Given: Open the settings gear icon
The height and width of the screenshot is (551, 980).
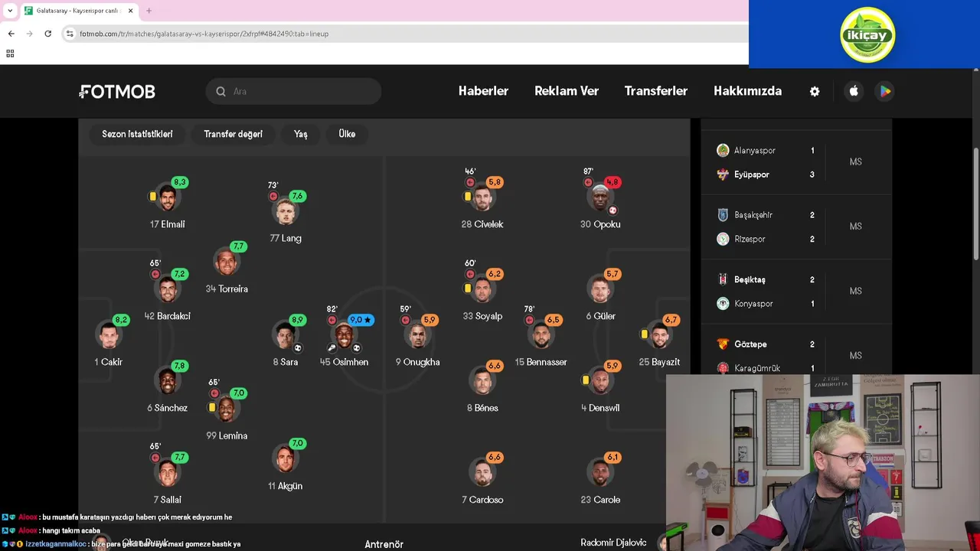Looking at the screenshot, I should (x=815, y=91).
